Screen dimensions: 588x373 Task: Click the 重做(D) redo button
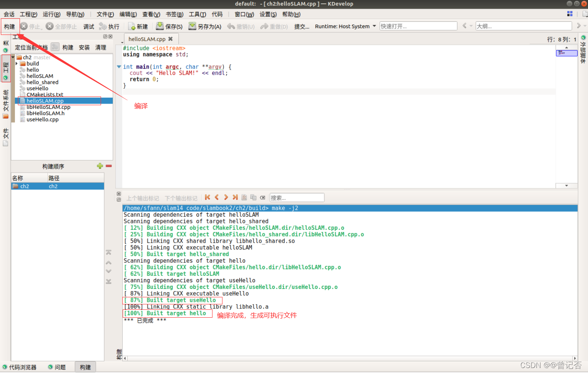tap(274, 27)
